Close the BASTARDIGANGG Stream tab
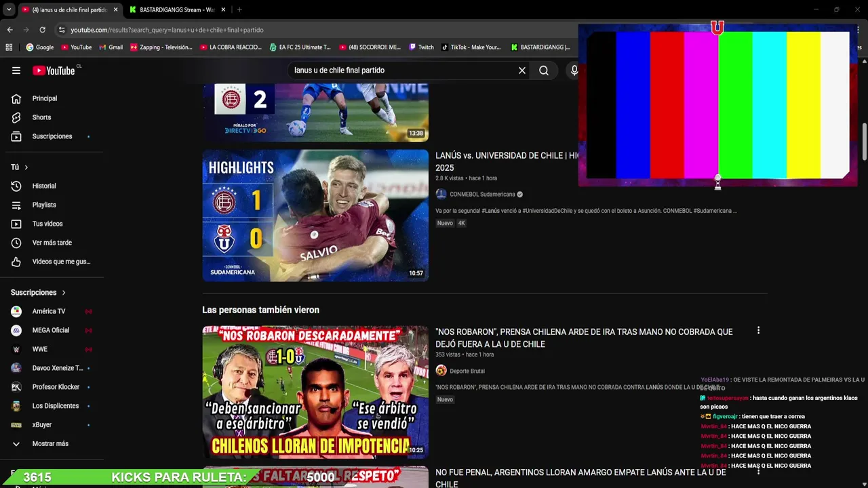The width and height of the screenshot is (868, 488). [224, 9]
